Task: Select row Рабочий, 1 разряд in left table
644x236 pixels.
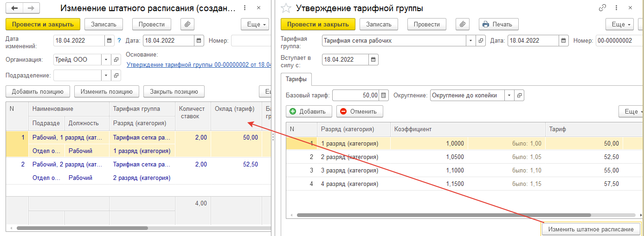Action: [x=138, y=144]
